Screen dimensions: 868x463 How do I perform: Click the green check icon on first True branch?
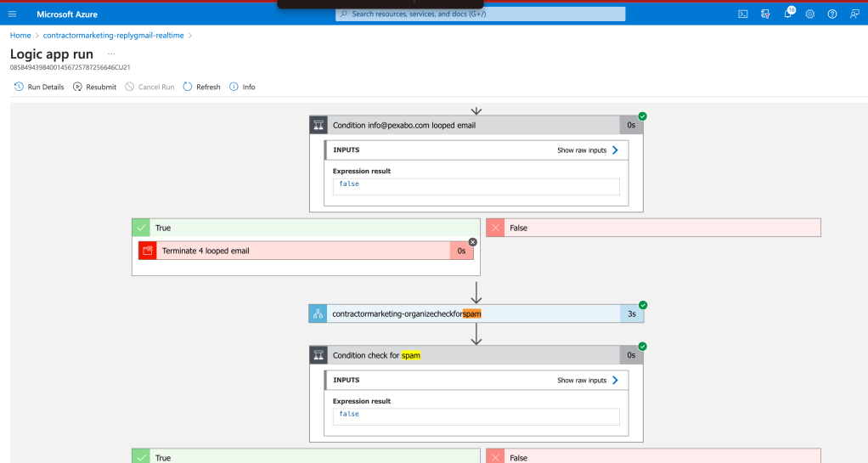[141, 228]
